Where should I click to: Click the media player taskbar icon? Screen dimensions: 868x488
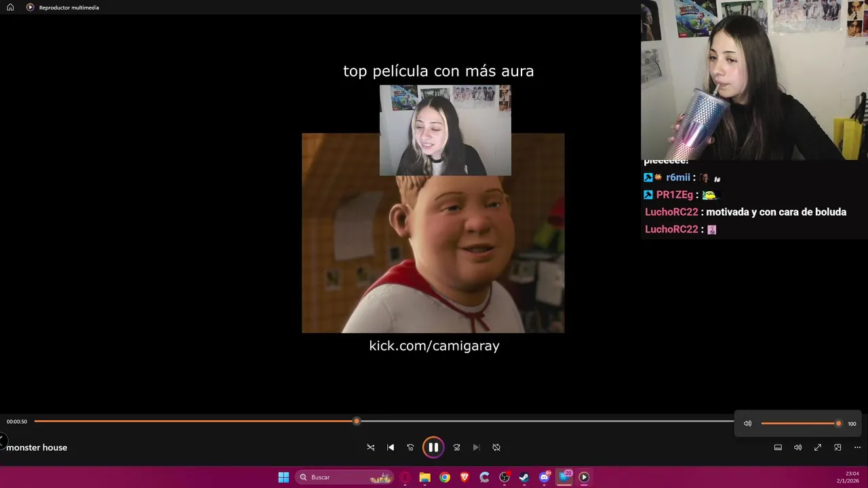point(584,477)
